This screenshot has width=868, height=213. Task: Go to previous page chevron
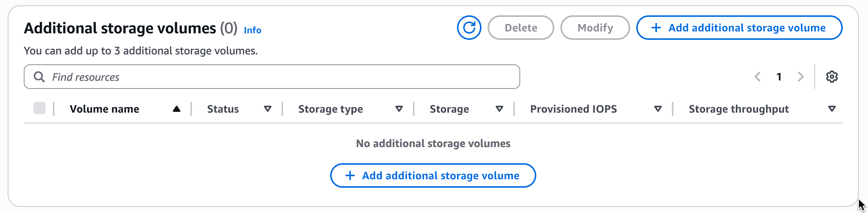(x=757, y=77)
